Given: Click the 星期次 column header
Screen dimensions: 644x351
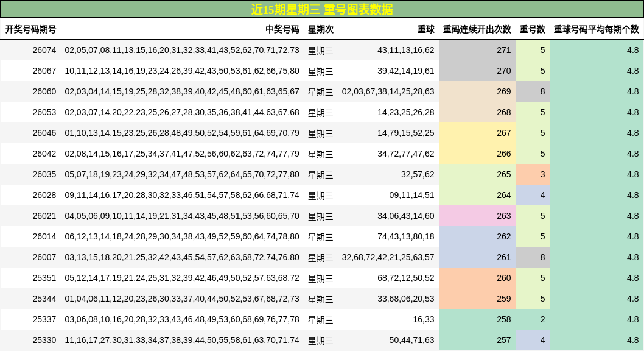Looking at the screenshot, I should [x=319, y=27].
